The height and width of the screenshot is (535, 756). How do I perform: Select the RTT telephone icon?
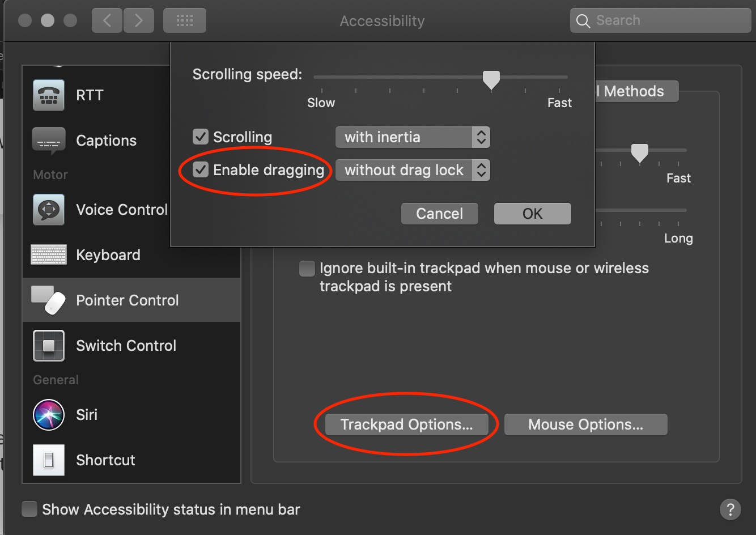tap(49, 95)
